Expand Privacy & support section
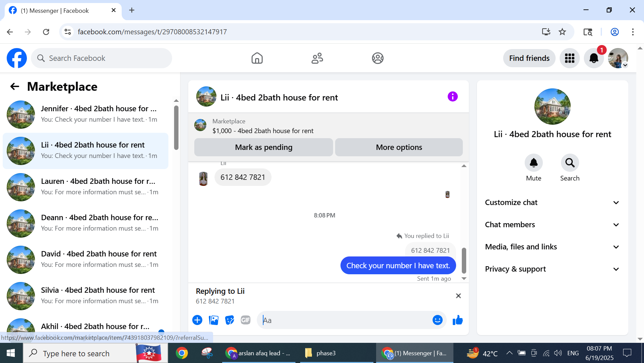This screenshot has width=644, height=363. point(552,269)
